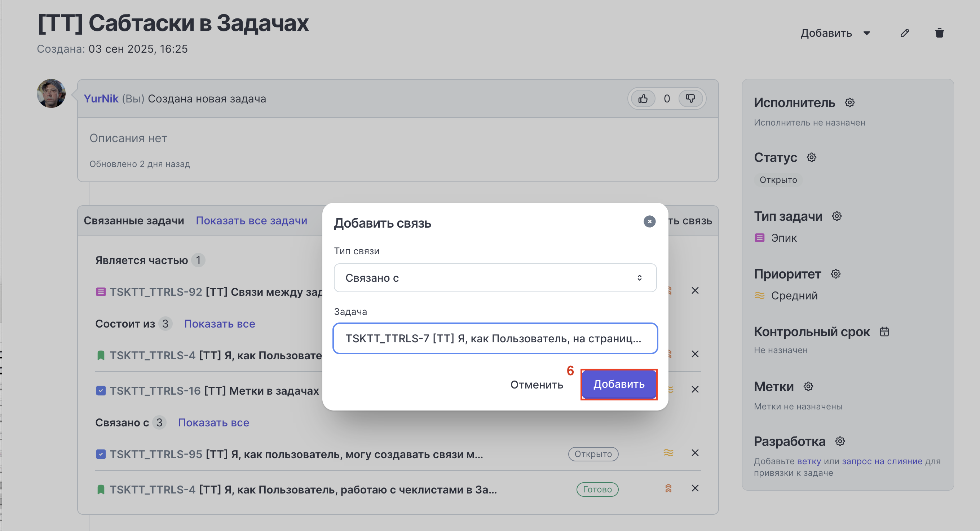Screen dimensions: 980x531
Task: Remove TSKTT_TTRLS-4 link under Состоит из
Action: 695,354
